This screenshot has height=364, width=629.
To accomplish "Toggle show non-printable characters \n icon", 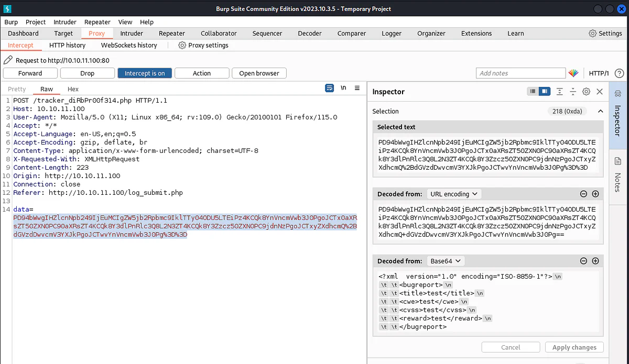I will coord(343,88).
